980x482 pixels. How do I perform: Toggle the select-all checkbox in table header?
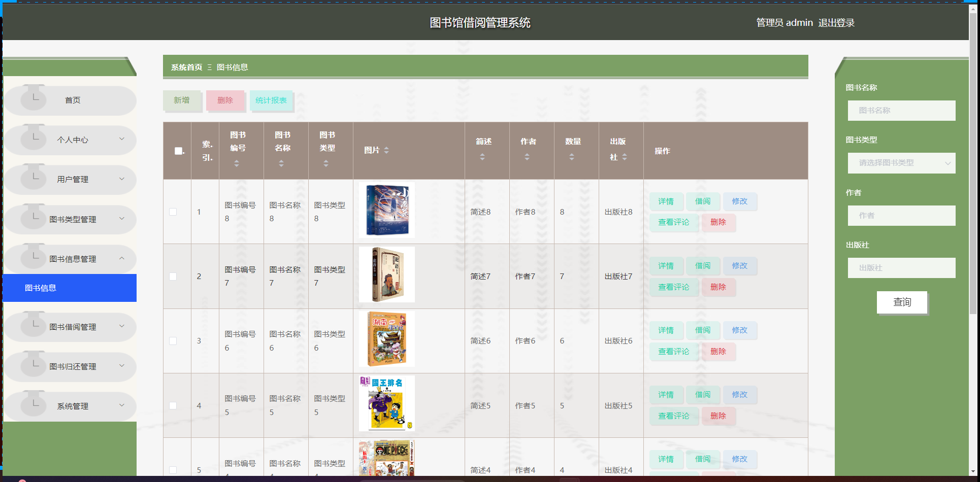coord(178,151)
